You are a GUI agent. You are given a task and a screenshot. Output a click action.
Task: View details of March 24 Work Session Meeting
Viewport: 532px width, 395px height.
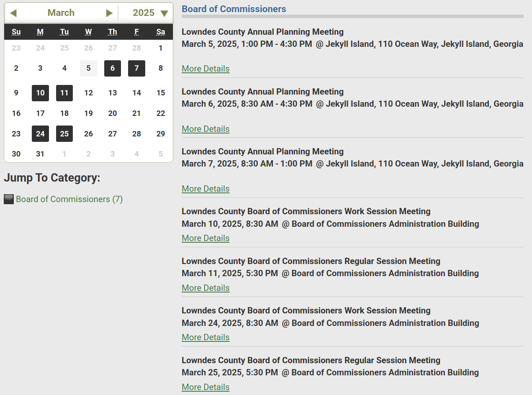[206, 337]
